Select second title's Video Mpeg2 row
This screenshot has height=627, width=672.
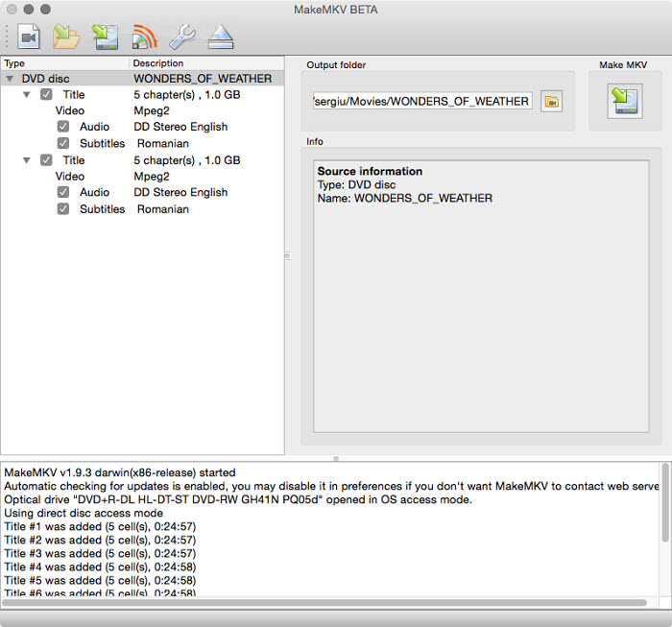142,176
